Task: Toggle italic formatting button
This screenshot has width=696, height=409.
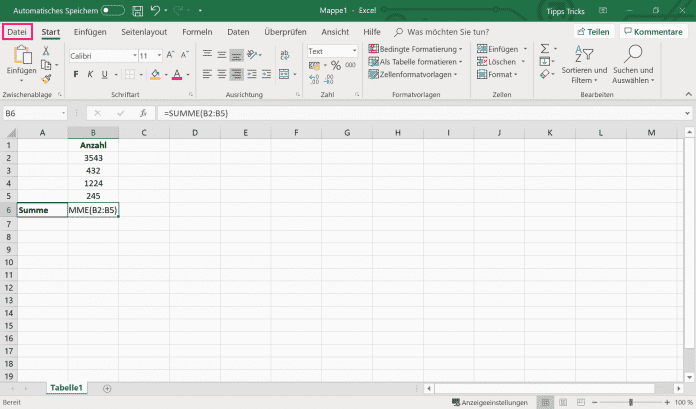Action: click(90, 74)
